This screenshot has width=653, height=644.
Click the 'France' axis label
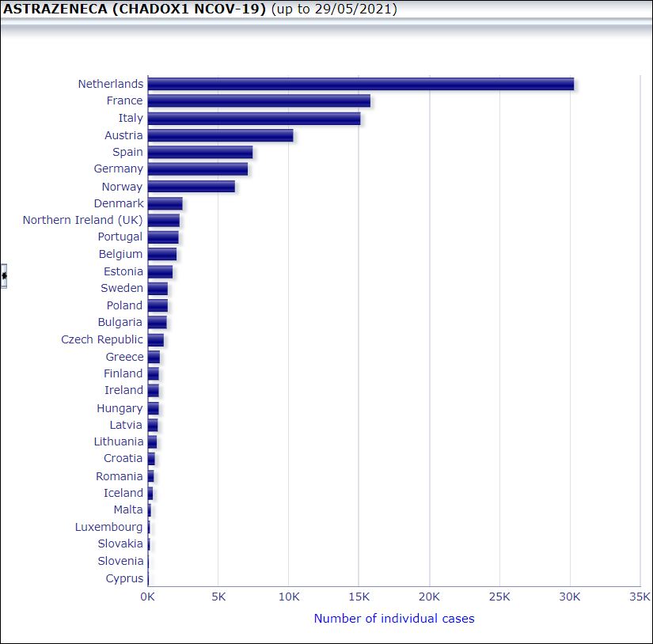coord(124,100)
